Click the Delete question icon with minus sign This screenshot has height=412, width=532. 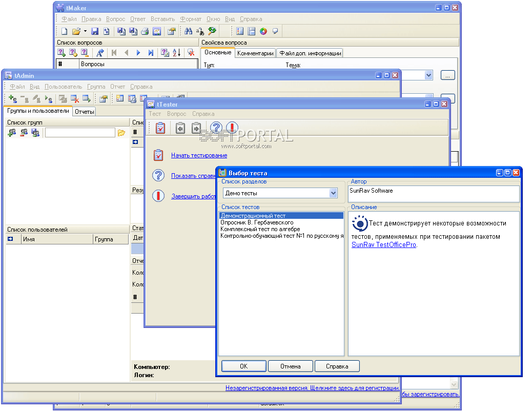[x=85, y=53]
